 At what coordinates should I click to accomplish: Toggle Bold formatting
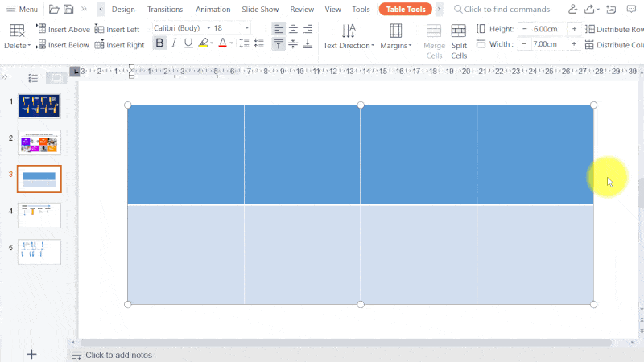coord(159,43)
